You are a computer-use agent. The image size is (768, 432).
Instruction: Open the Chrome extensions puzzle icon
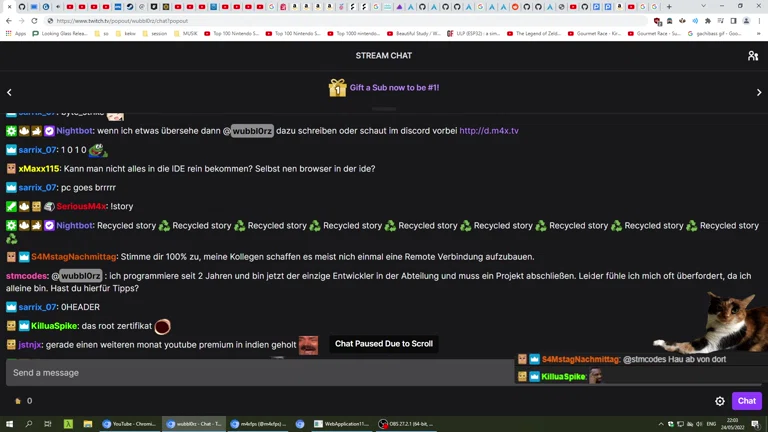point(707,21)
